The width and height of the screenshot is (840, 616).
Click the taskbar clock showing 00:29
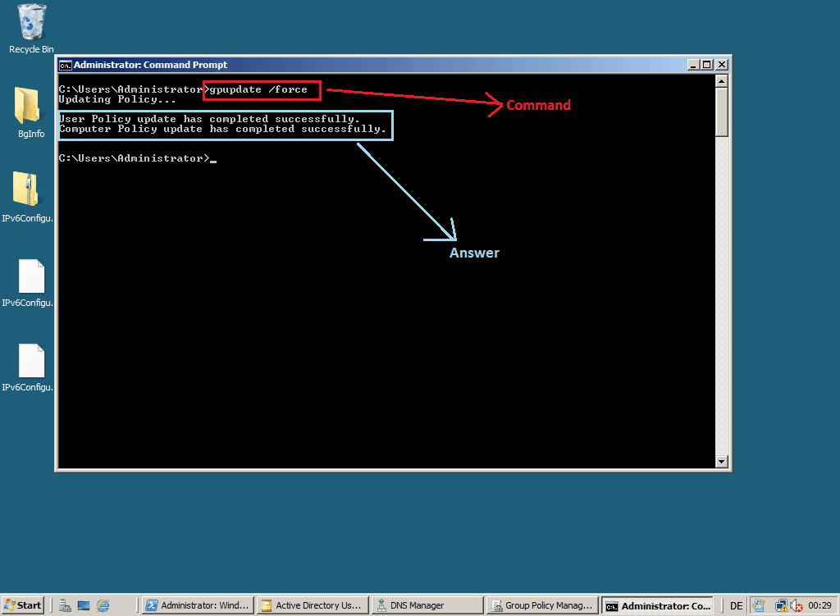click(x=819, y=605)
